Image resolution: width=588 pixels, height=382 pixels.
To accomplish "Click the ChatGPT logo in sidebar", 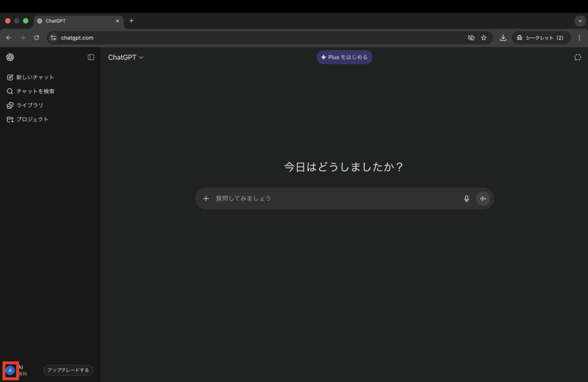I will click(x=10, y=57).
